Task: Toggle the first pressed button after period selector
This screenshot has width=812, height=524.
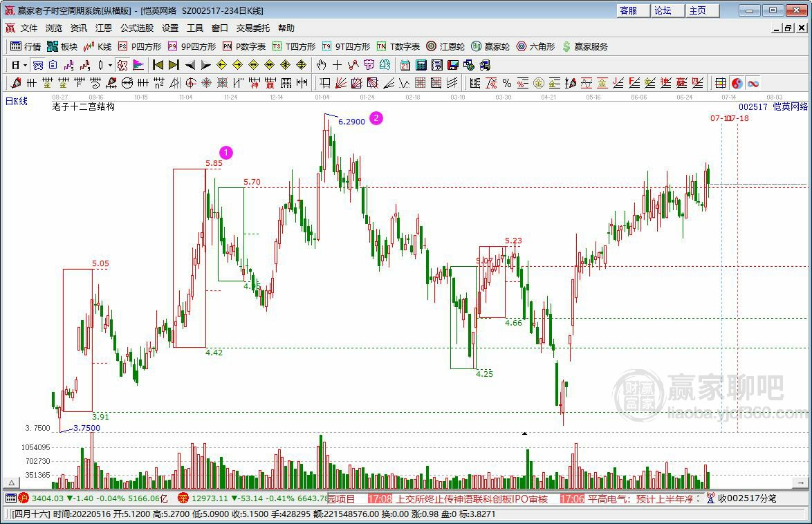Action: (x=38, y=65)
